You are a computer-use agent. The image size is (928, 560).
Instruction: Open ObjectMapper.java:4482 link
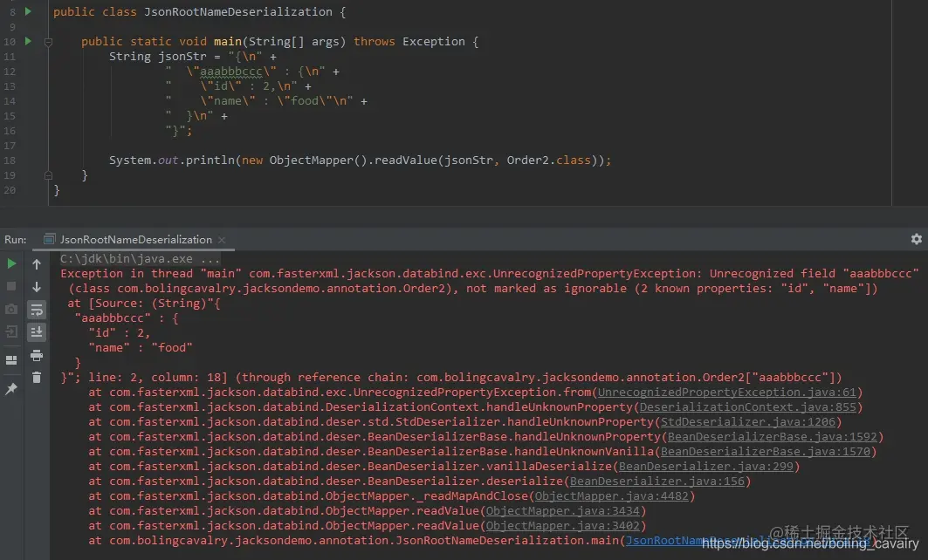(611, 495)
